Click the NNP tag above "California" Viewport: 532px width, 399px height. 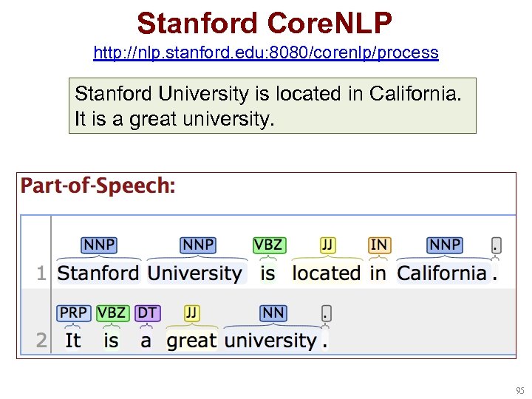pos(445,245)
